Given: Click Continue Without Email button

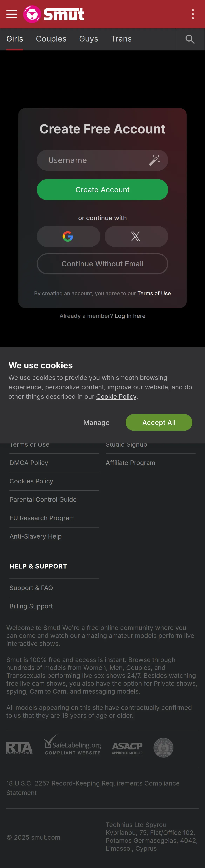Looking at the screenshot, I should (x=102, y=264).
